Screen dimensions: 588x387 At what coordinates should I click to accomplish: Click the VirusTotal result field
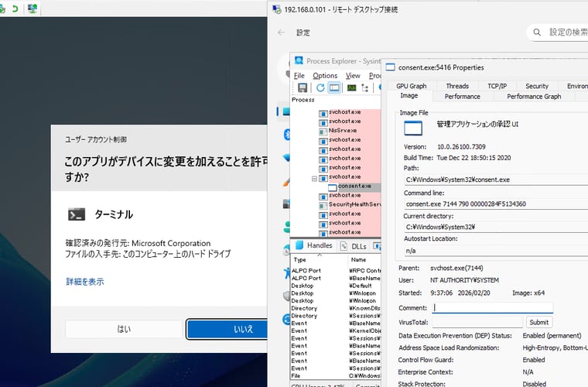[x=477, y=323]
